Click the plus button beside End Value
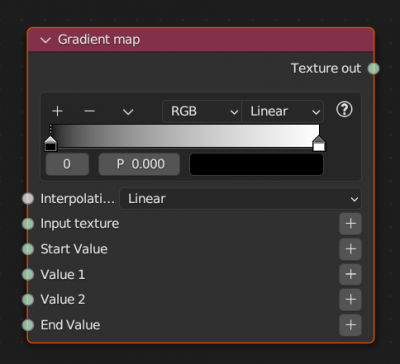The image size is (400, 364). coord(350,325)
